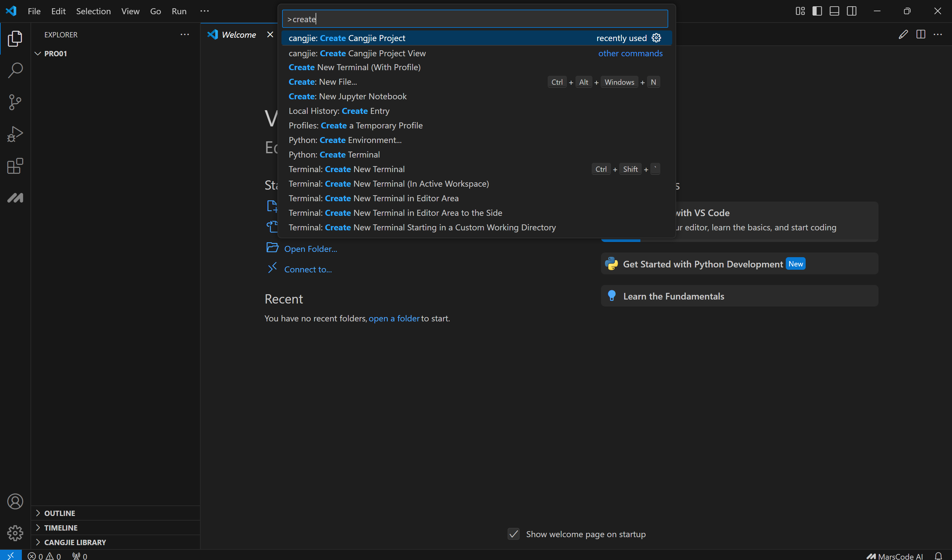Choose Python: Create Terminal

coord(477,155)
